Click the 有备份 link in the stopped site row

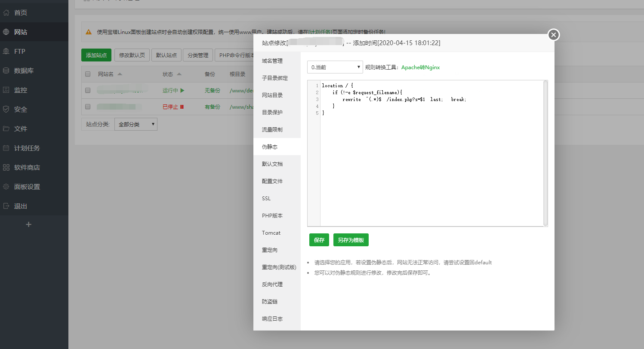click(213, 107)
